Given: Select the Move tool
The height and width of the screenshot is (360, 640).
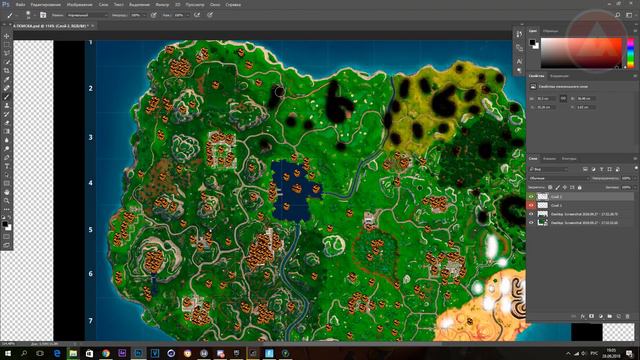Looking at the screenshot, I should pos(7,36).
